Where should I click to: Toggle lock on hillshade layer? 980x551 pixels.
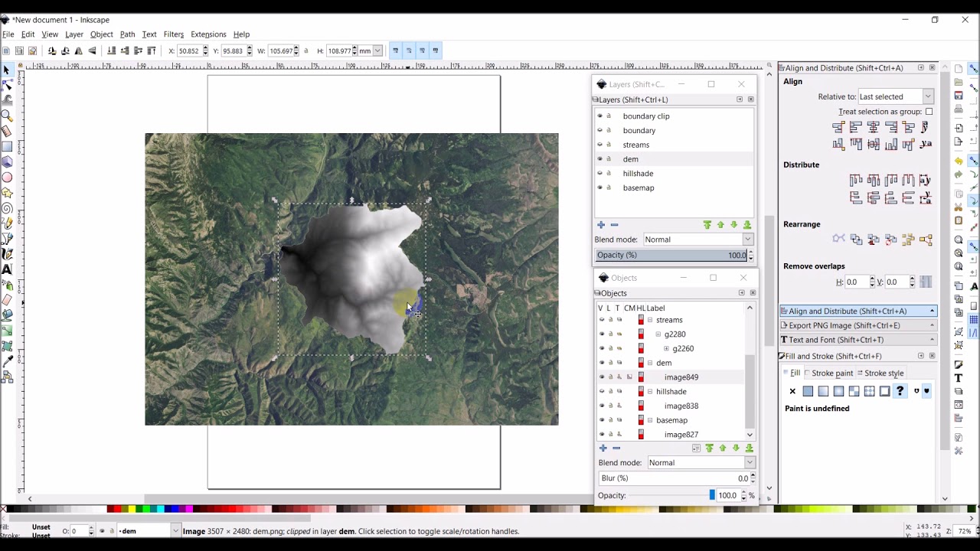pos(609,174)
